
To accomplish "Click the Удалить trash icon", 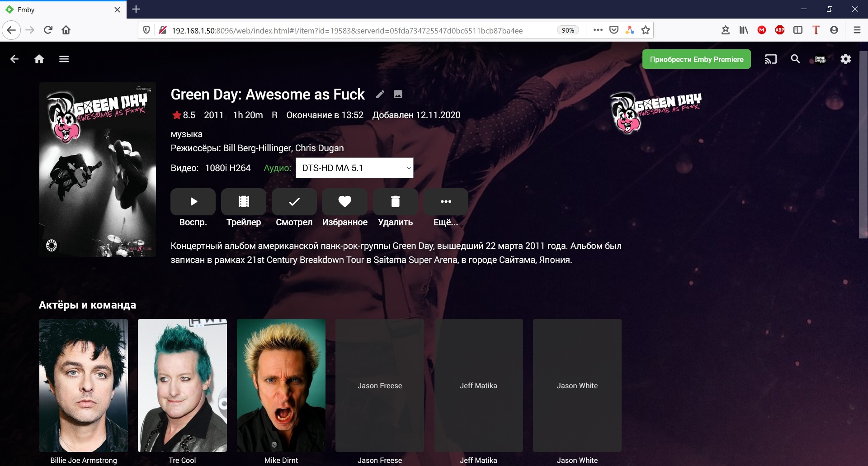I will [x=395, y=202].
